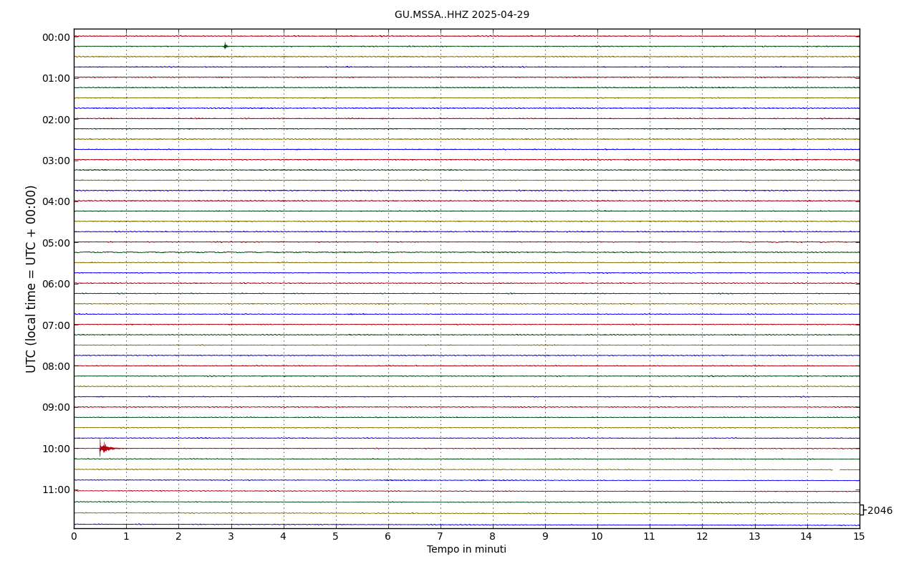Click the x-axis tick label 0
This screenshot has height=587, width=924.
click(74, 537)
